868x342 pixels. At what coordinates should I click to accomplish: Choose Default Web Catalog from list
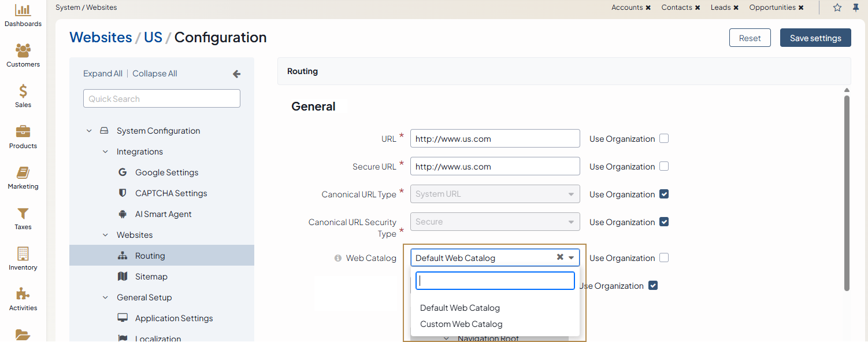pyautogui.click(x=460, y=308)
